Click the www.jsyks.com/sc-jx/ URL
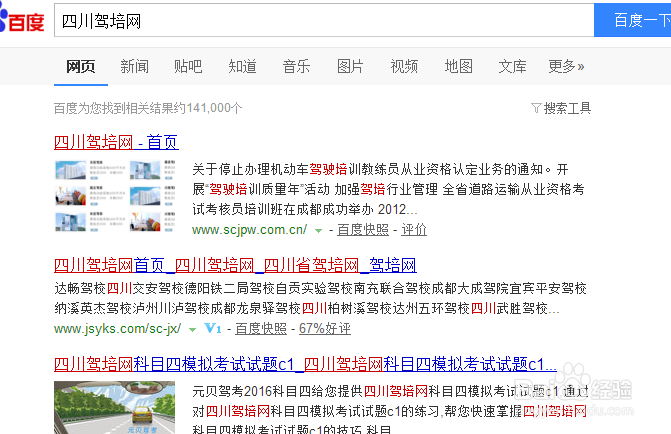Viewport: 671px width, 434px height. [118, 329]
